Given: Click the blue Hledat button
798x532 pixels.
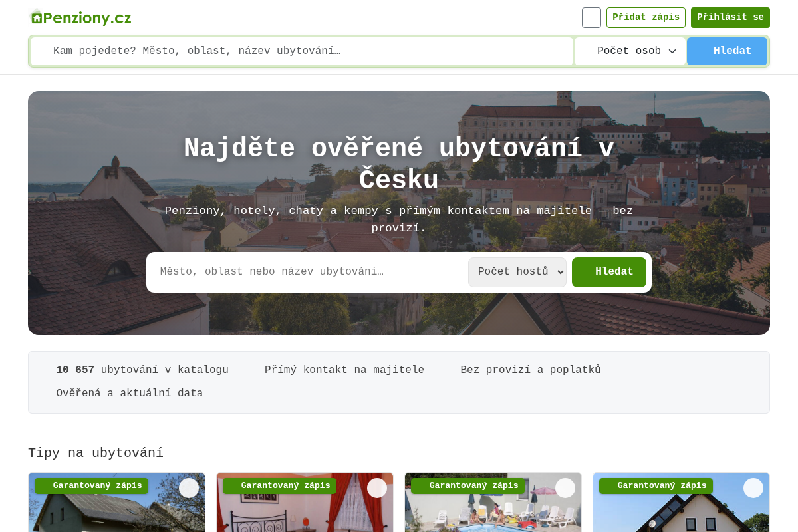Looking at the screenshot, I should (x=727, y=51).
